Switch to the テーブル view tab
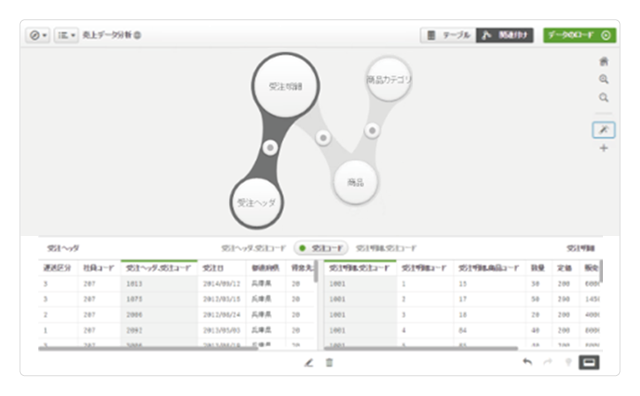Screen dimensions: 640x396 pos(448,35)
